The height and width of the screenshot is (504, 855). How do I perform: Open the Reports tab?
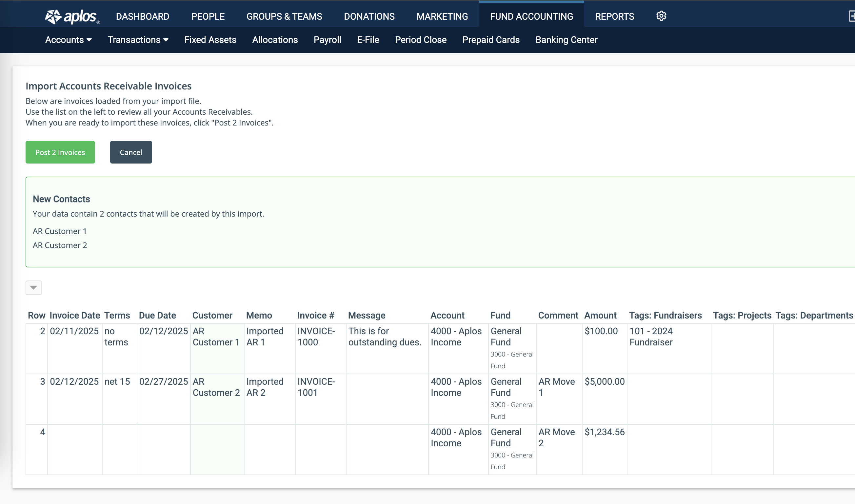tap(614, 16)
